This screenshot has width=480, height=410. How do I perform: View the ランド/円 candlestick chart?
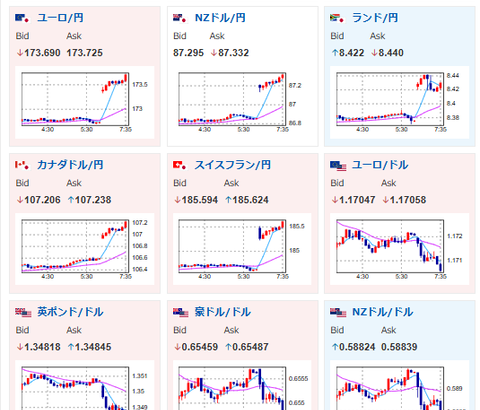click(x=399, y=102)
